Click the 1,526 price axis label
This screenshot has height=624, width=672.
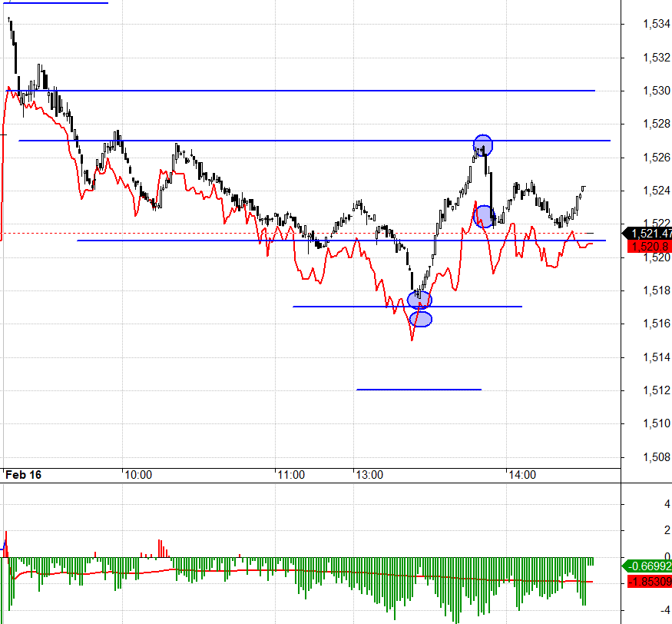[655, 158]
